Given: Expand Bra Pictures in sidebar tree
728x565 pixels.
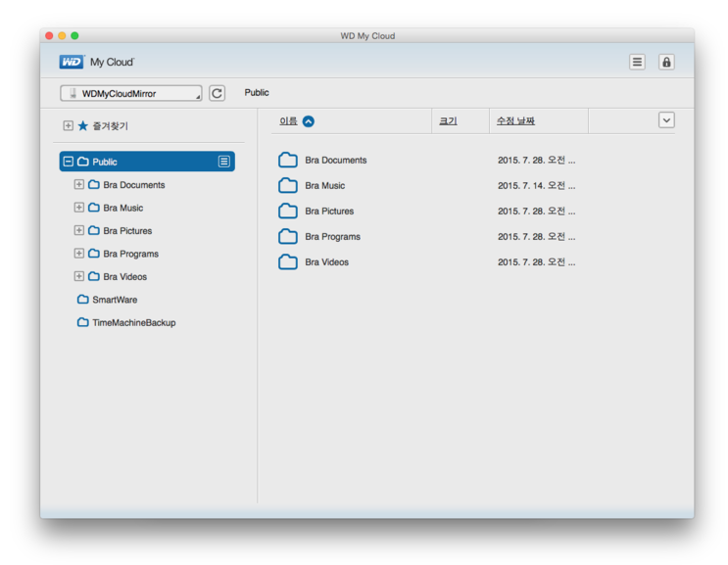Looking at the screenshot, I should click(x=79, y=230).
